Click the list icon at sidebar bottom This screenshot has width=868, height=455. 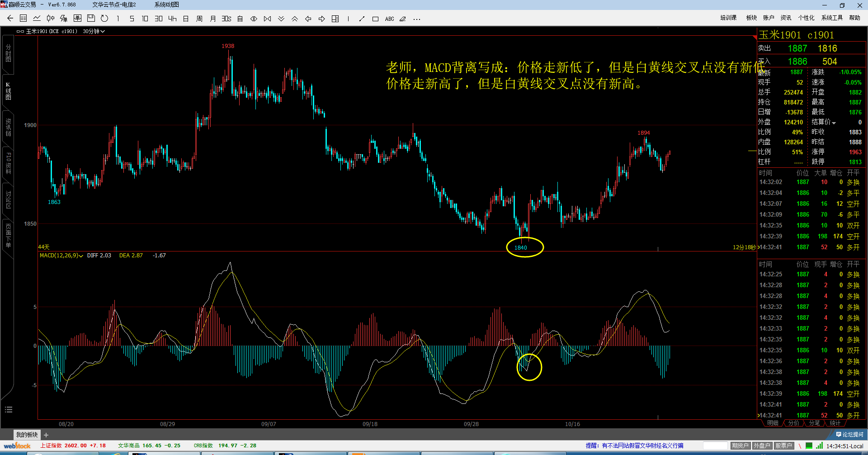pyautogui.click(x=8, y=410)
